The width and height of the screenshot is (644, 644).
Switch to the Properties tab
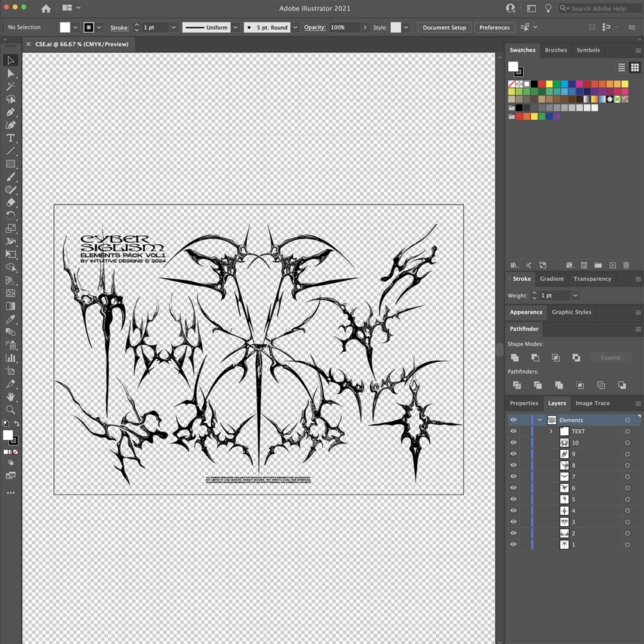pyautogui.click(x=524, y=403)
